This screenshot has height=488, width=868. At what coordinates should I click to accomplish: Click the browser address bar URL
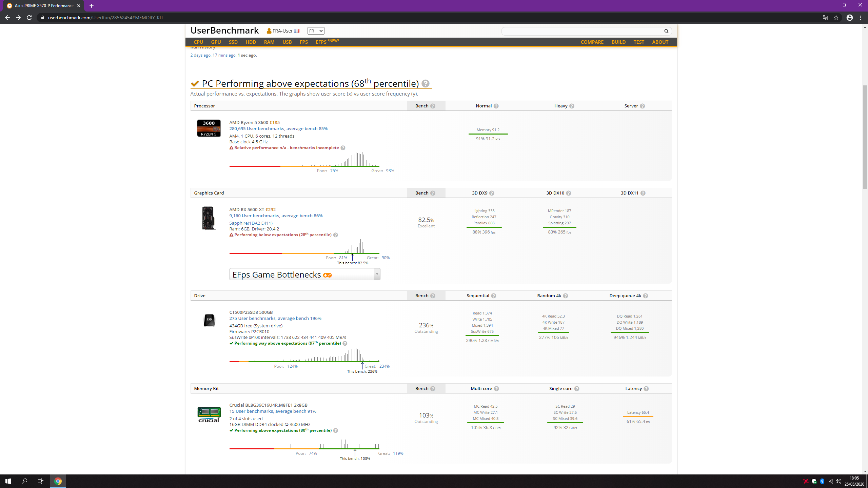click(x=106, y=18)
